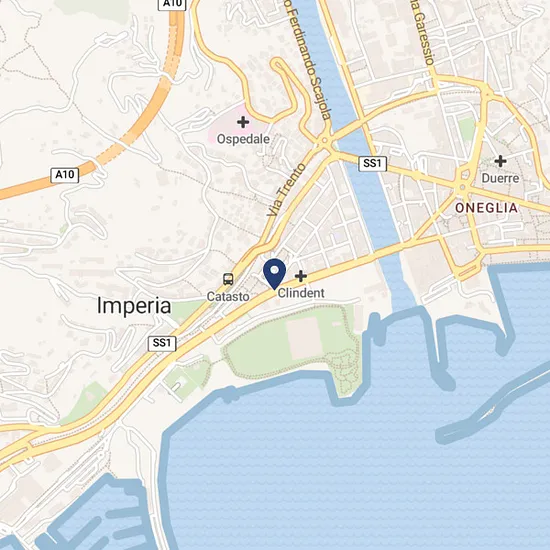Click the blue location pin marker
This screenshot has width=550, height=550.
pos(274,274)
